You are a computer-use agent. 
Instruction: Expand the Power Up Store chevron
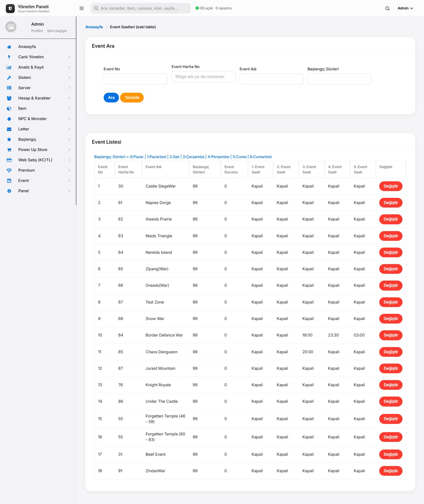point(69,150)
